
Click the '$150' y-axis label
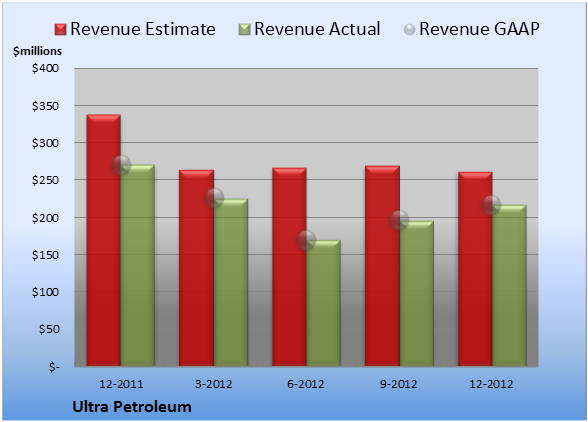45,255
